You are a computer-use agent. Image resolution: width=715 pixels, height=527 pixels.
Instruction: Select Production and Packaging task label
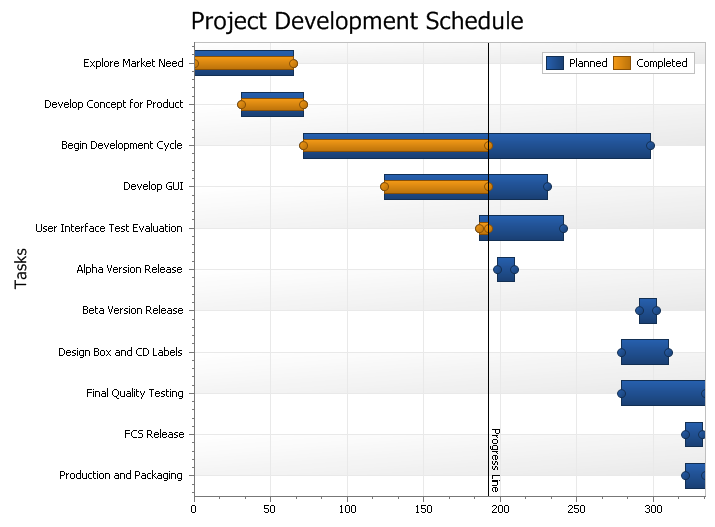click(x=121, y=475)
